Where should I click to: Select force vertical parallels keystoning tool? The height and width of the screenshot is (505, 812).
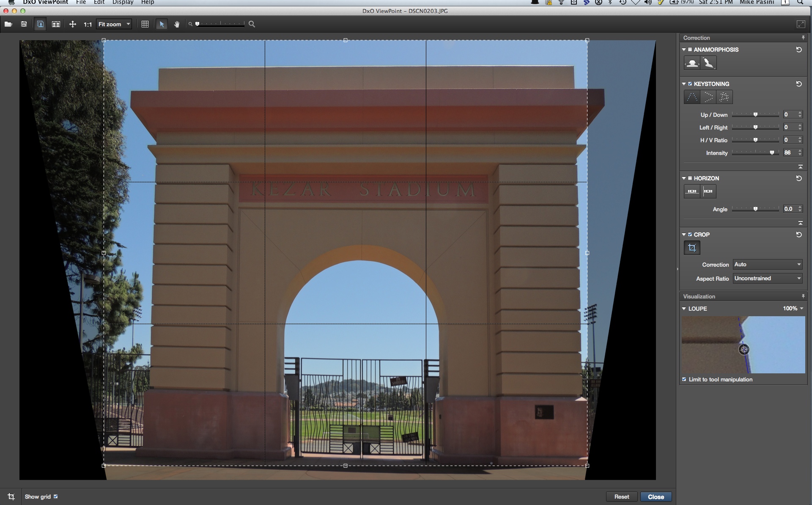point(692,97)
